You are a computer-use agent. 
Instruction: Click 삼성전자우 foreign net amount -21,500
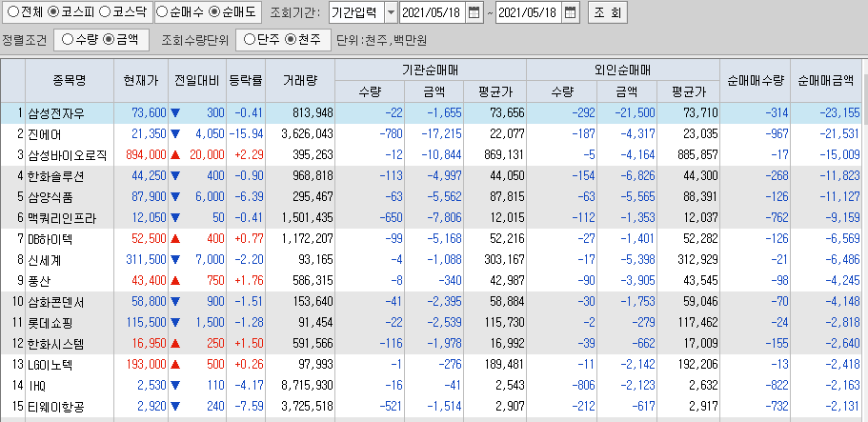tap(635, 113)
